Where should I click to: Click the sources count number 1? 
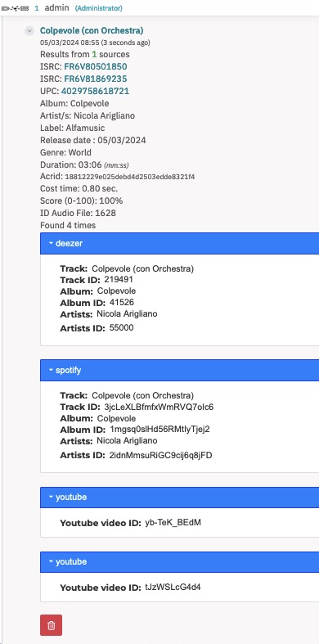pyautogui.click(x=94, y=54)
